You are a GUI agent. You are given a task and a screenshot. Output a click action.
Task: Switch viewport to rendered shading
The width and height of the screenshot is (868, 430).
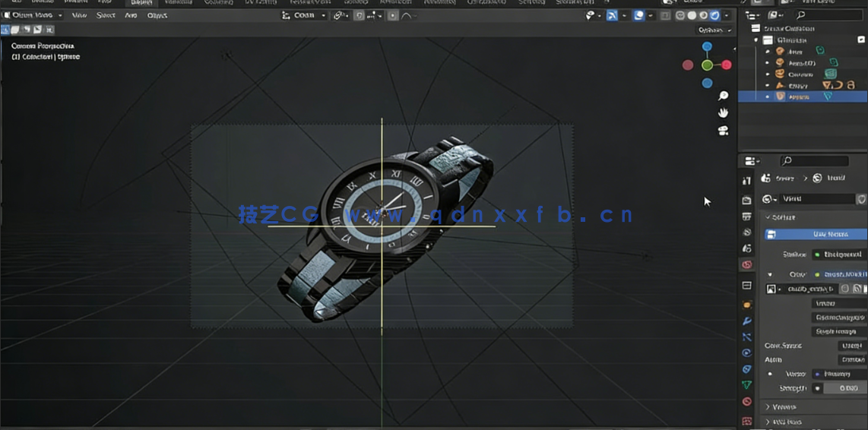pyautogui.click(x=714, y=15)
